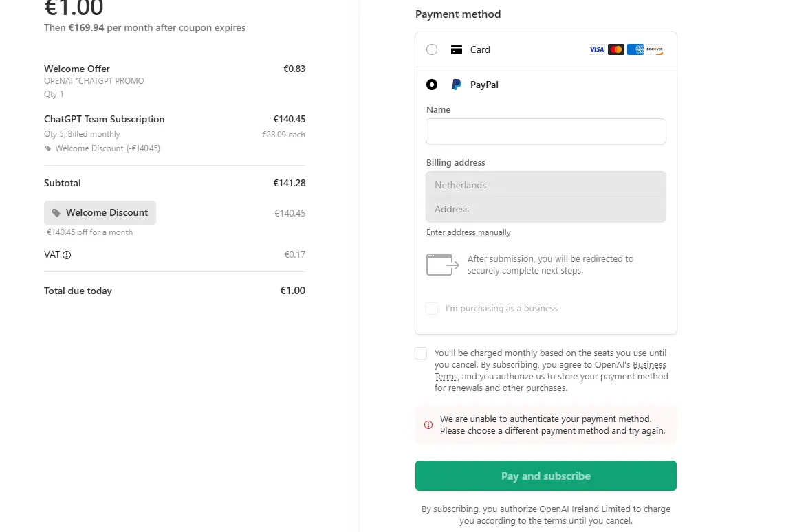Click the American Express logo icon
797x532 pixels.
[x=635, y=49]
